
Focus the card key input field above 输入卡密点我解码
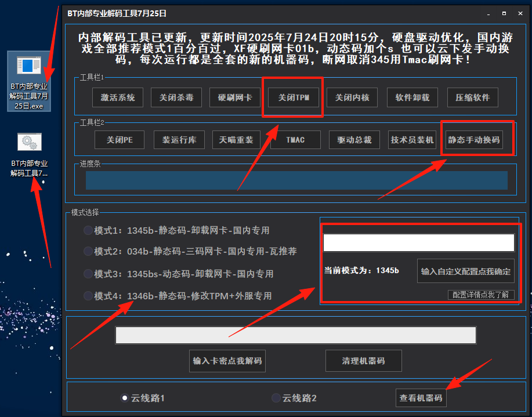point(295,335)
